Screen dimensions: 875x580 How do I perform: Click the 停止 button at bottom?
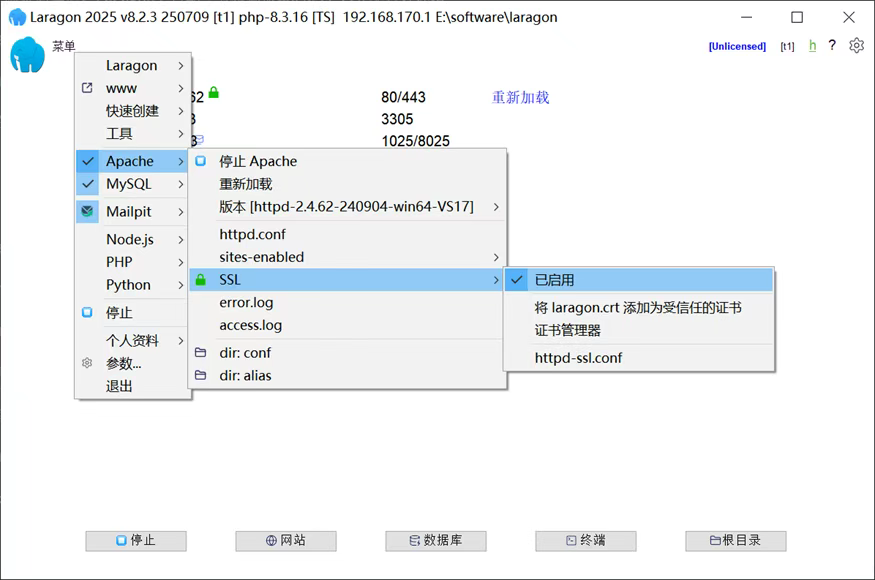(136, 540)
